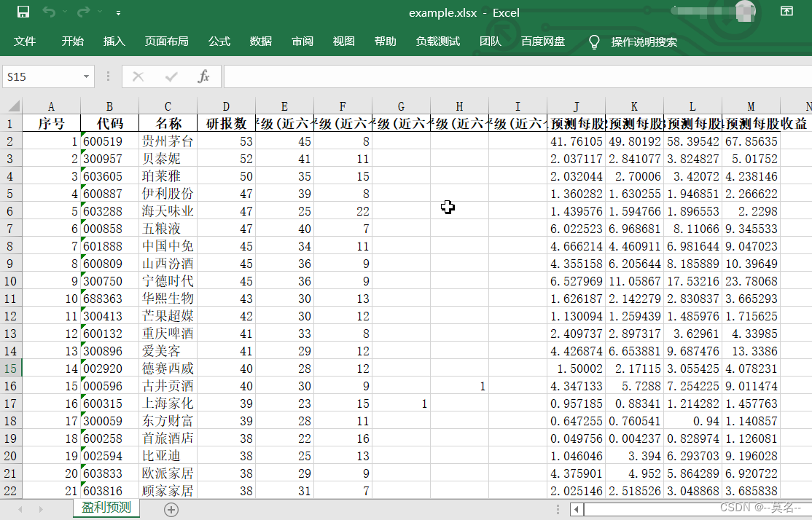Click the formula bar Cancel X icon
Image resolution: width=812 pixels, height=520 pixels.
coord(138,76)
